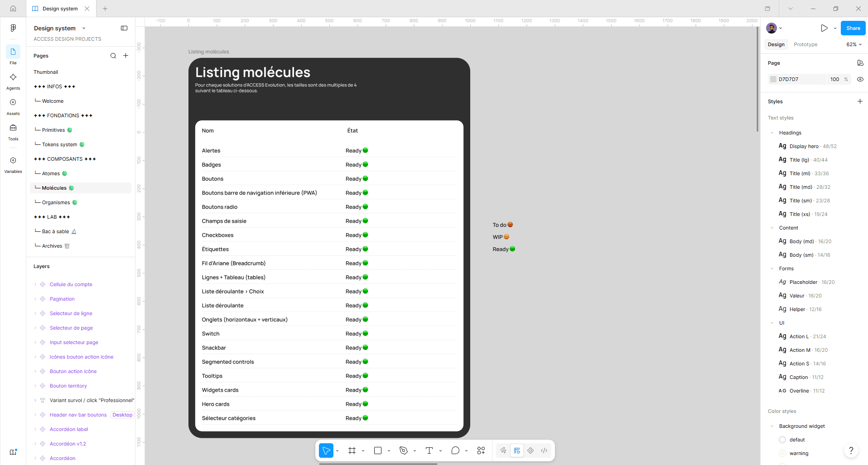Toggle the draw mode toolbar icon
868x465 pixels.
tap(503, 451)
